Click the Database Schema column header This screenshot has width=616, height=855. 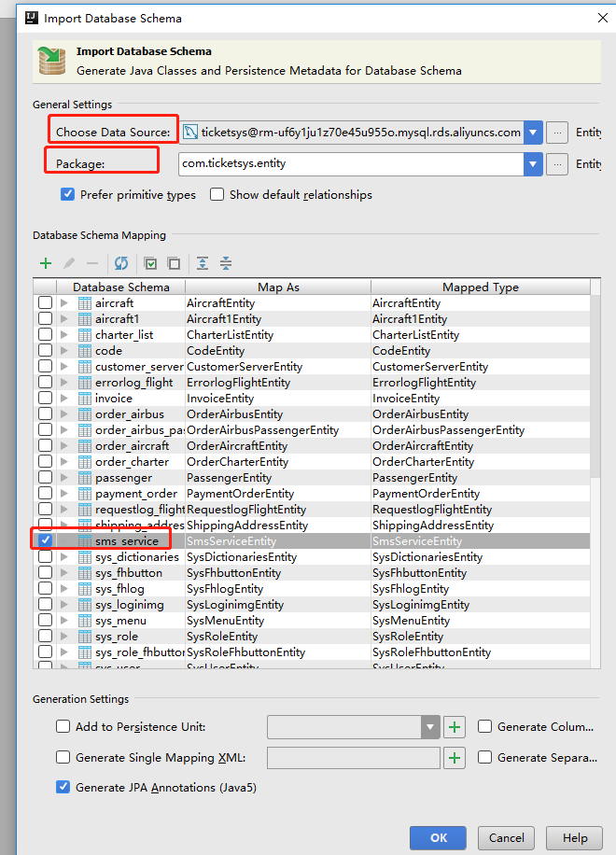(x=121, y=287)
